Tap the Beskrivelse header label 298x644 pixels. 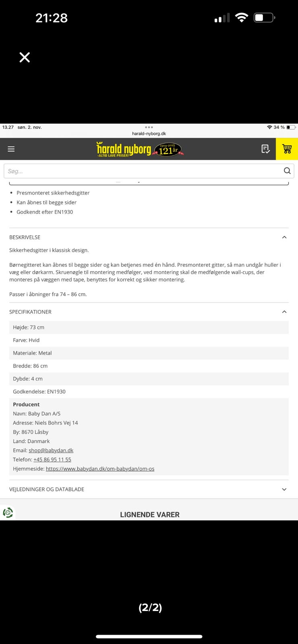click(25, 237)
